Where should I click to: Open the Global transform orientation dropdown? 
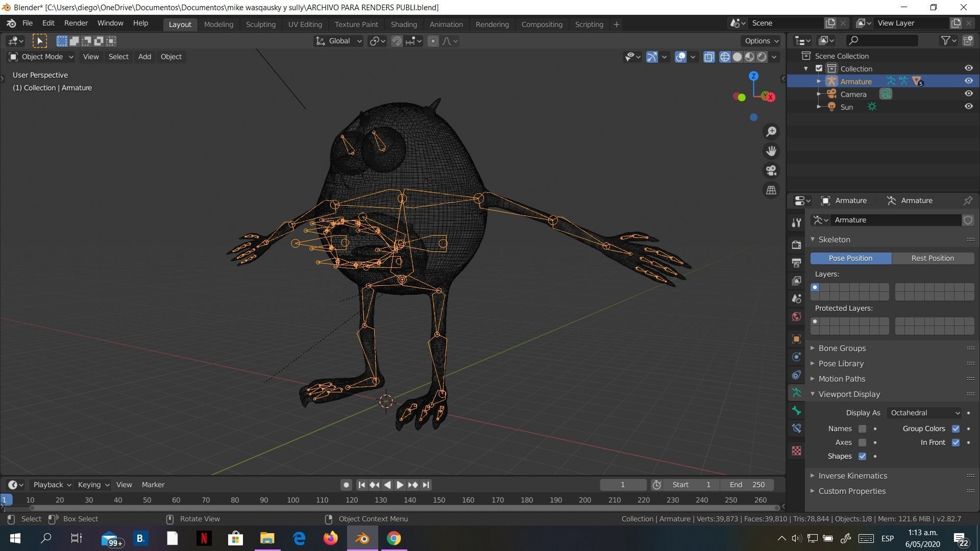[x=338, y=41]
